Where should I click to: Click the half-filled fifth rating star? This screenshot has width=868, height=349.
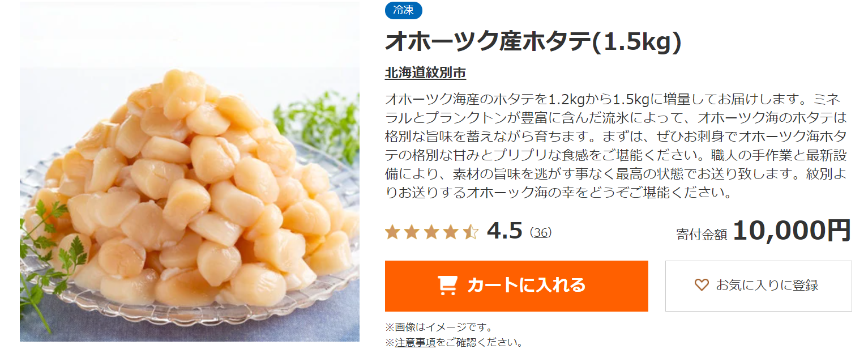tap(471, 232)
